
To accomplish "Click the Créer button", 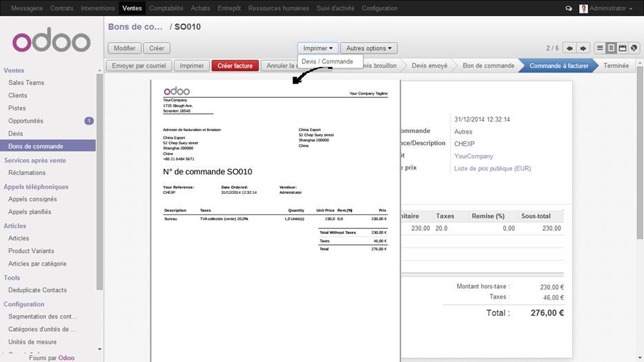I will 157,48.
